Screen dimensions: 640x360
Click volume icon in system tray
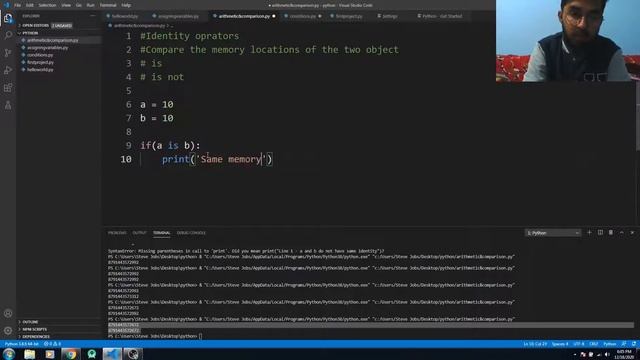pyautogui.click(x=607, y=354)
